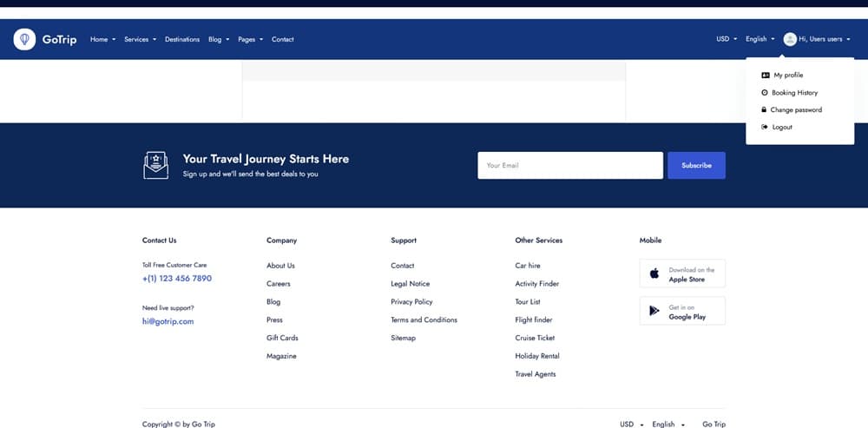This screenshot has width=868, height=428.
Task: Click the newsletter envelope icon
Action: click(155, 165)
